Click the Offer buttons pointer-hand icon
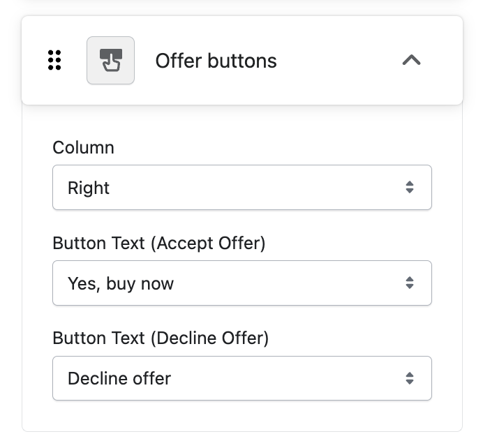Image resolution: width=483 pixels, height=448 pixels. [x=110, y=61]
